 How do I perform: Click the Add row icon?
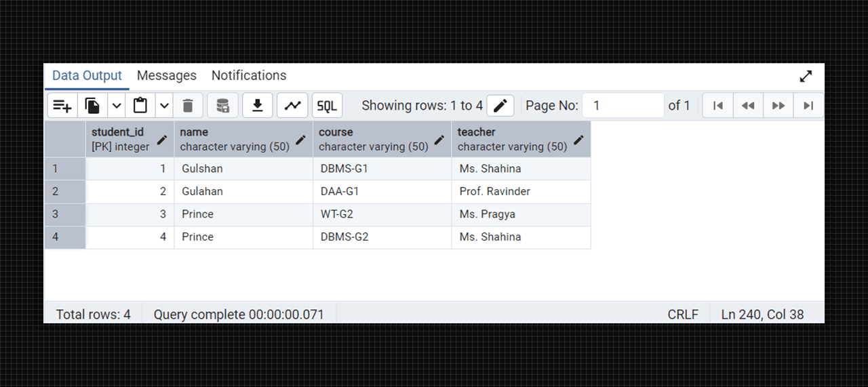pos(62,106)
